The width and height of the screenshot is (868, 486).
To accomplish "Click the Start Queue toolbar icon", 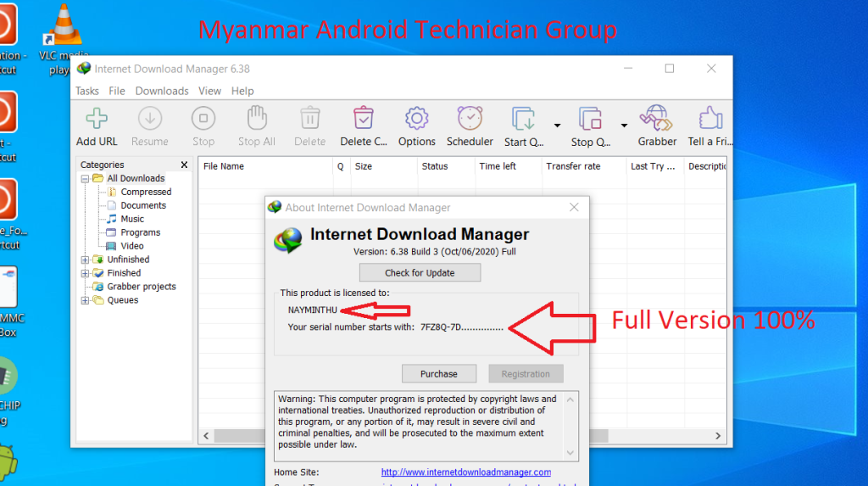I will coord(523,119).
